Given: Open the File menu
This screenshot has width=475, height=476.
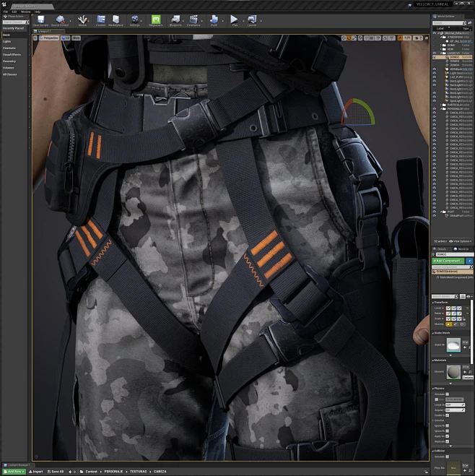Looking at the screenshot, I should (6, 12).
